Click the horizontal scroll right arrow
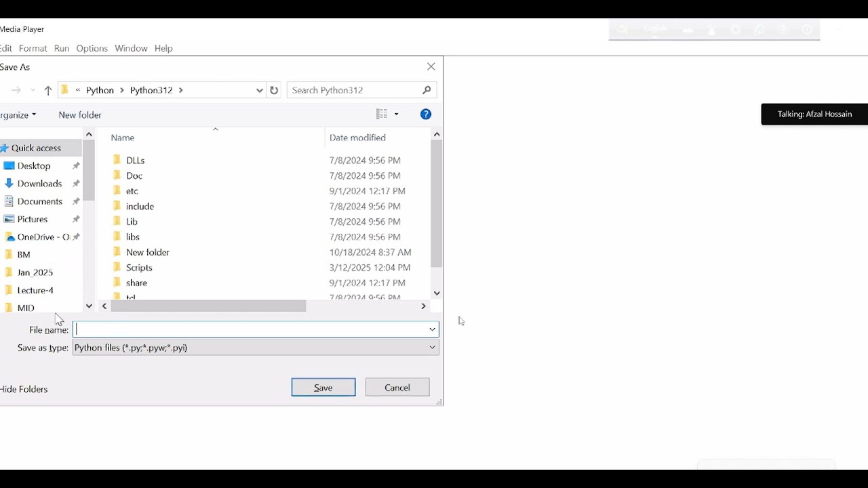Image resolution: width=868 pixels, height=488 pixels. (x=423, y=306)
